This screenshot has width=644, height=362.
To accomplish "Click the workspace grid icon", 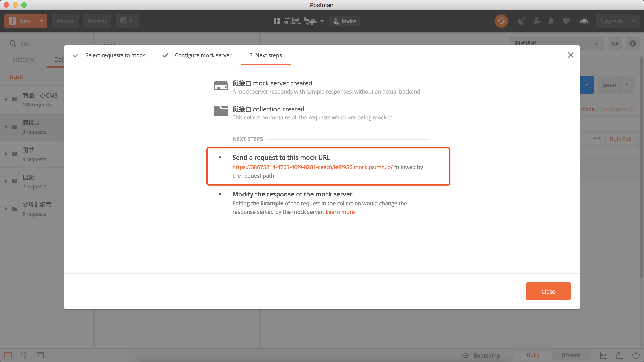I will (x=277, y=21).
